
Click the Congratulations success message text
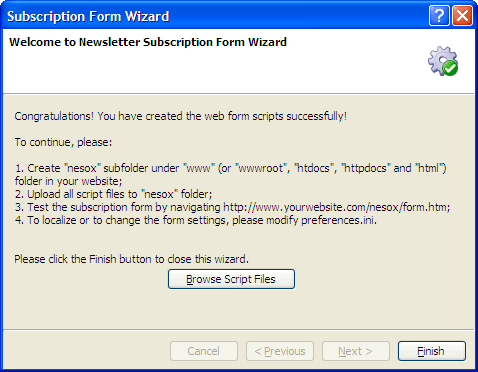pos(181,116)
